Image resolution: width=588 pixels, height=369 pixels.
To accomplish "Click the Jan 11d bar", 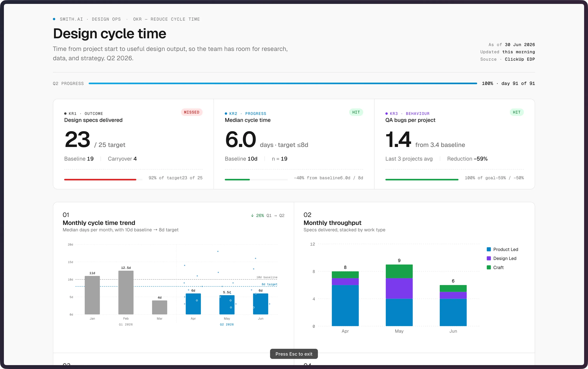I will (92, 295).
